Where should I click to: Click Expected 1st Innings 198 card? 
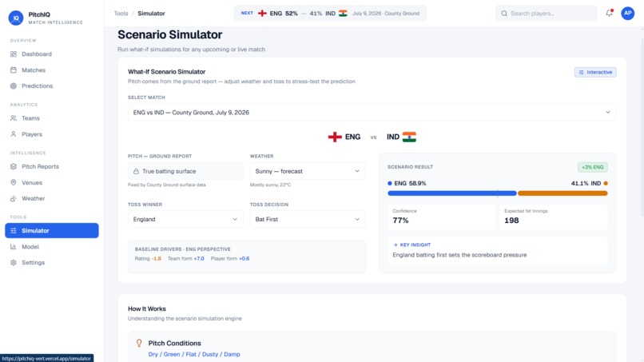pyautogui.click(x=554, y=216)
